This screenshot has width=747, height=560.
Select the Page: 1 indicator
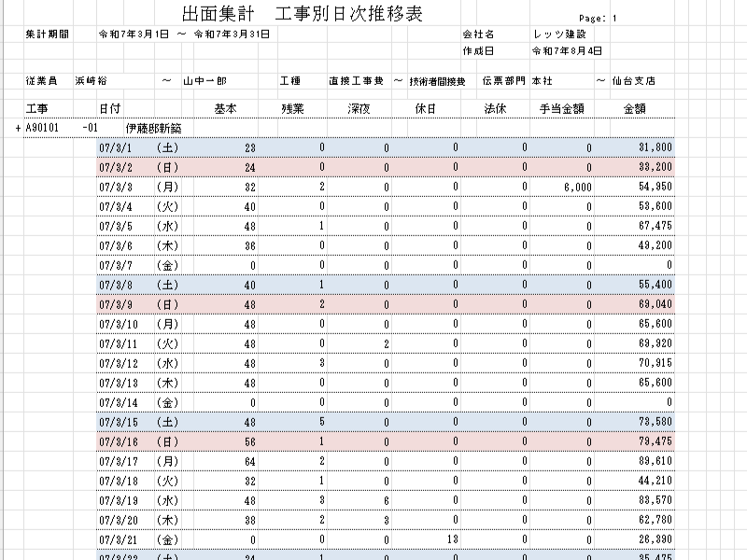pos(598,19)
